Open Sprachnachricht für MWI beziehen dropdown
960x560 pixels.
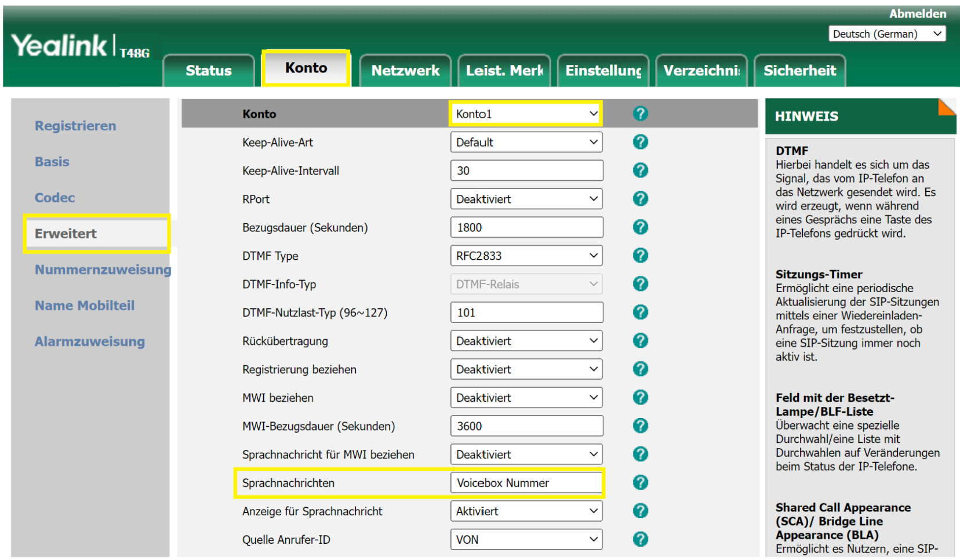(526, 454)
